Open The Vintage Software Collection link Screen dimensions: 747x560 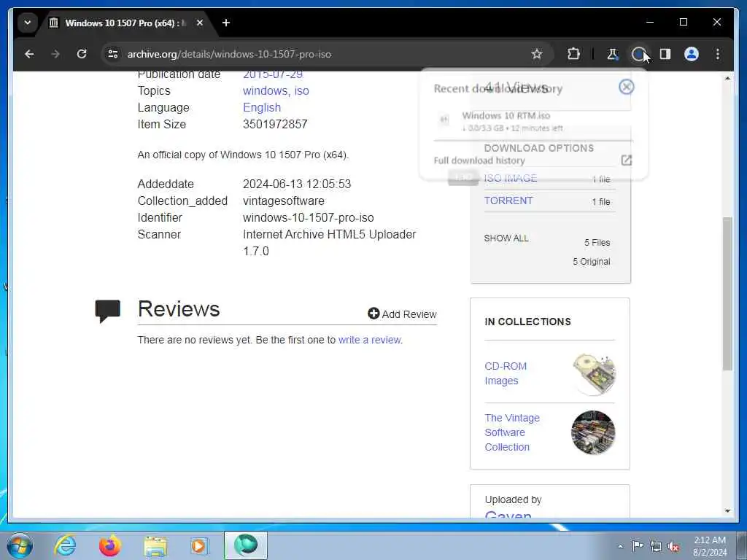pyautogui.click(x=512, y=432)
